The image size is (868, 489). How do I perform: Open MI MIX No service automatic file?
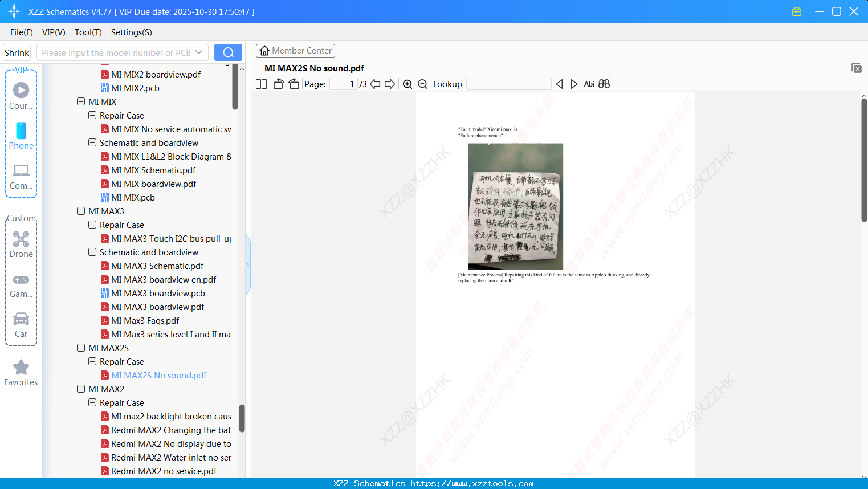click(x=171, y=129)
